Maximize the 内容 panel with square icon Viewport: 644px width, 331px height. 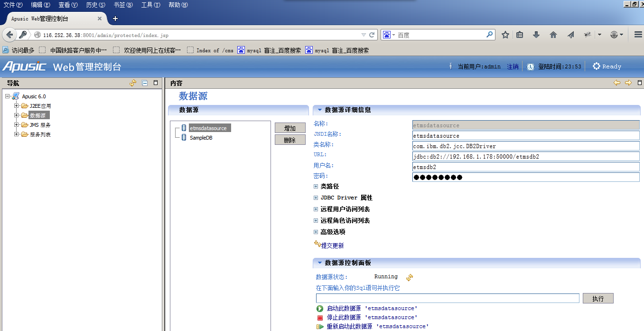tap(640, 83)
